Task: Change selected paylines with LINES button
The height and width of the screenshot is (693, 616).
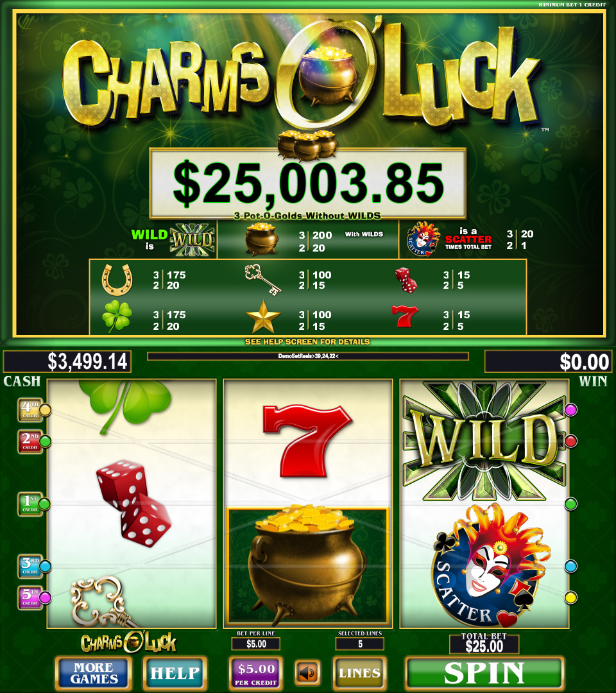Action: 360,673
